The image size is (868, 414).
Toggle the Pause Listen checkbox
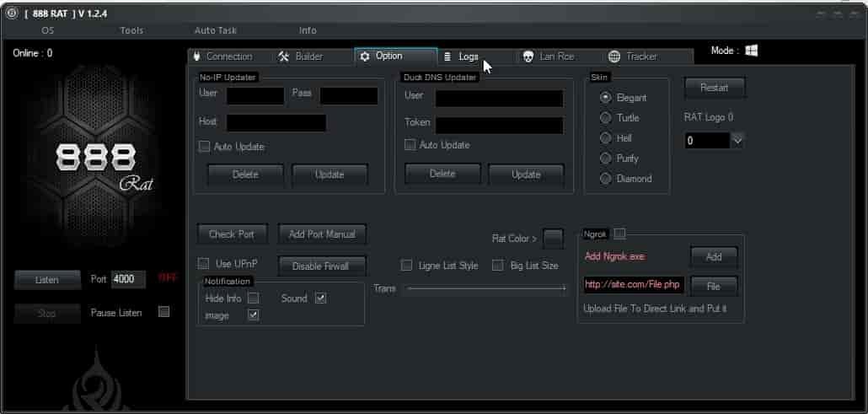(x=163, y=312)
